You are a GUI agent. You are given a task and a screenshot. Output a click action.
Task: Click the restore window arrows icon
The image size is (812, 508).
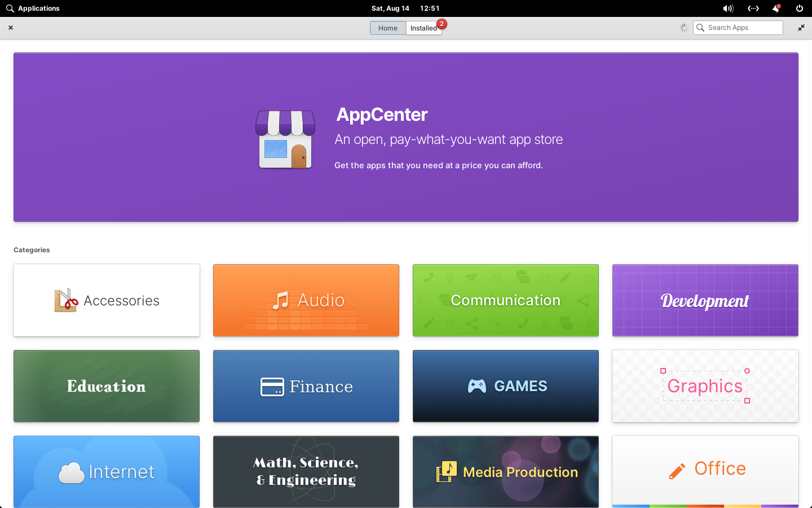point(801,28)
